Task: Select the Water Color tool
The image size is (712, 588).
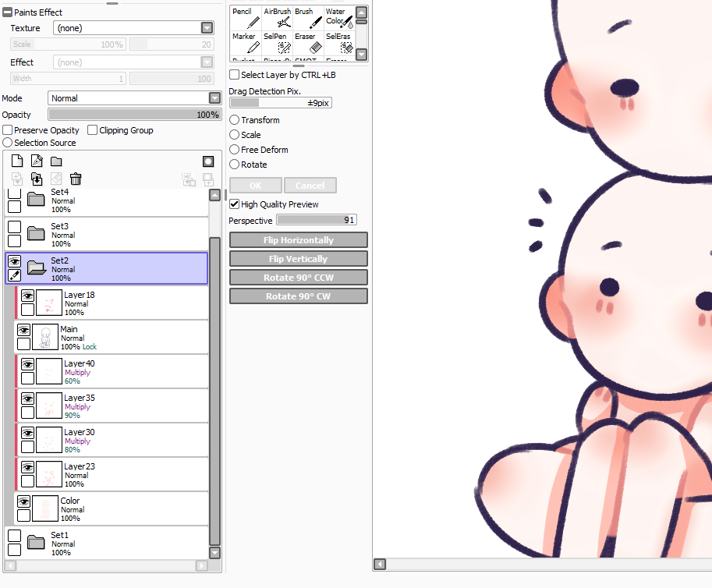Action: (338, 18)
